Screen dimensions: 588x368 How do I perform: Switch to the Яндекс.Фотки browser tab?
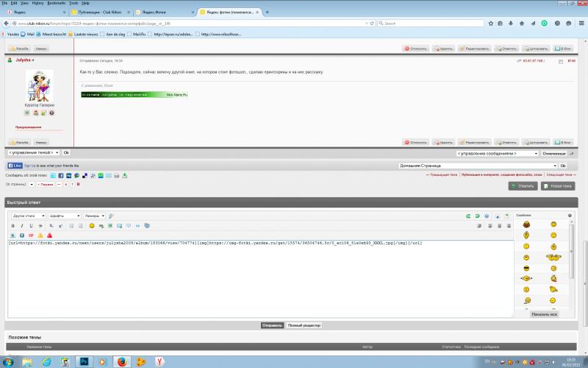pos(163,12)
